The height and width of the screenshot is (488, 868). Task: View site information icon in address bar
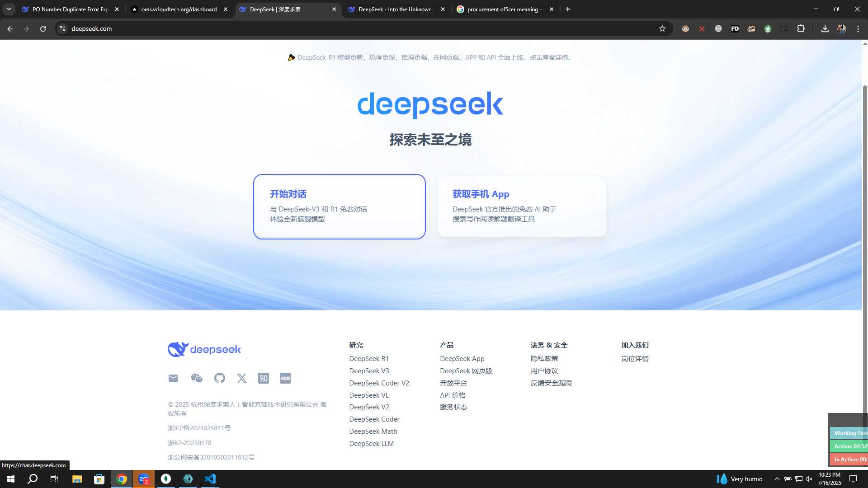tap(62, 28)
